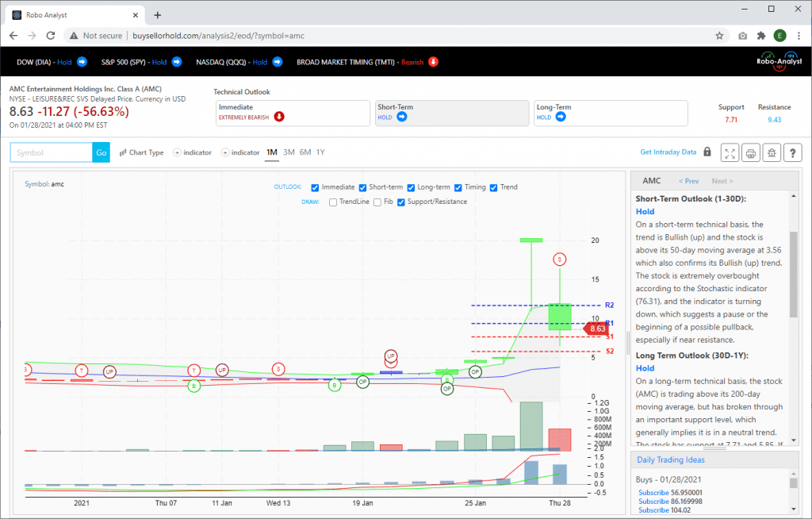The height and width of the screenshot is (519, 812).
Task: Select the 6M time range
Action: pyautogui.click(x=305, y=152)
